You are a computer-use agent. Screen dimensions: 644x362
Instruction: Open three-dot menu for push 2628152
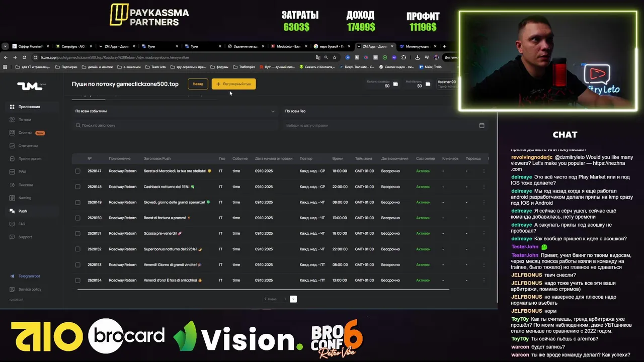pyautogui.click(x=484, y=249)
